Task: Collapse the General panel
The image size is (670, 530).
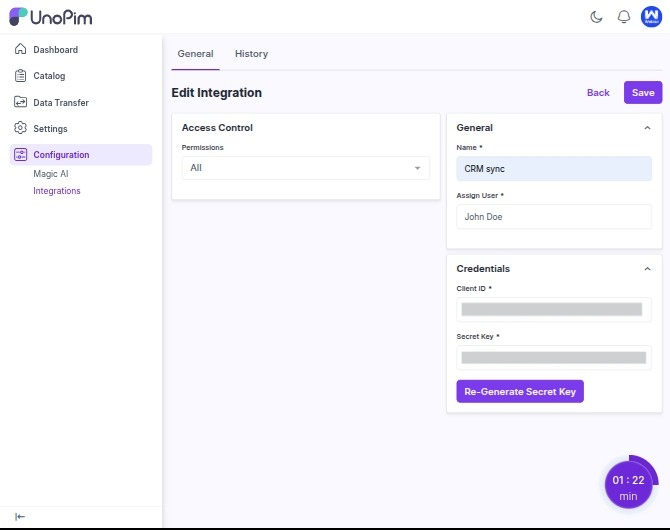Action: [x=647, y=128]
